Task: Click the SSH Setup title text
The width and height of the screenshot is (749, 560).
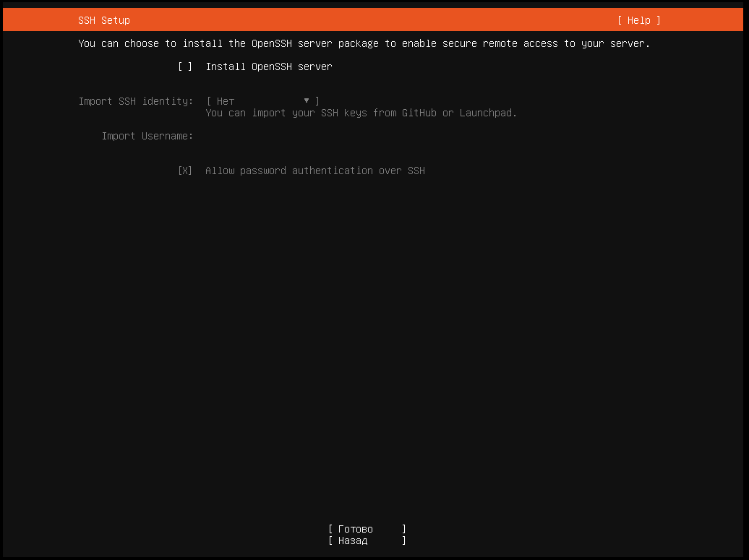Action: coord(104,20)
